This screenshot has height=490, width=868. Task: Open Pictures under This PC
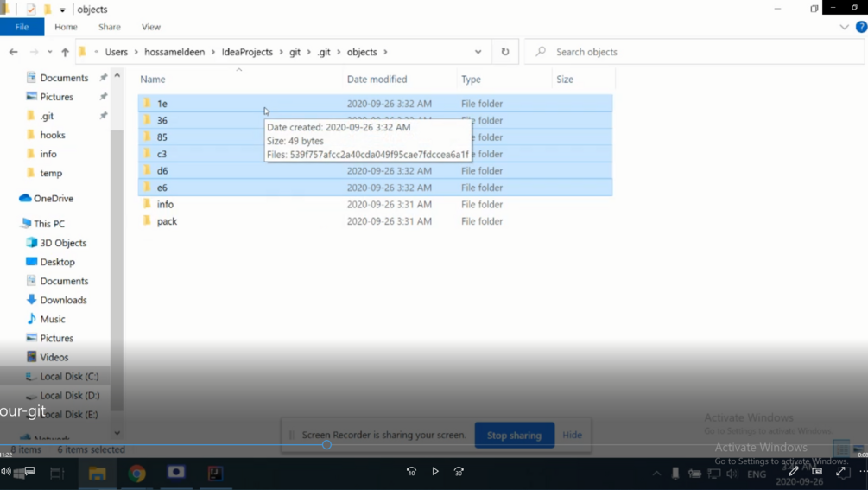point(56,338)
